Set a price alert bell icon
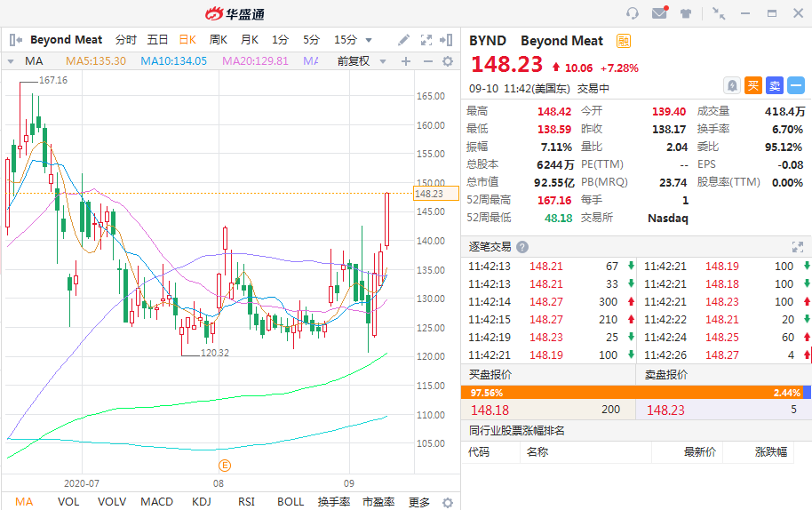Viewport: 812px width, 510px height. (732, 85)
